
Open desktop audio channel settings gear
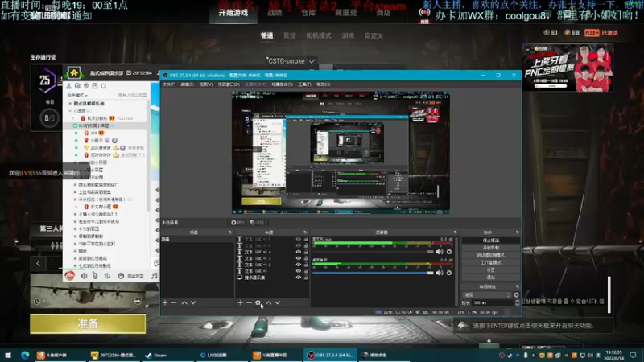[x=449, y=273]
